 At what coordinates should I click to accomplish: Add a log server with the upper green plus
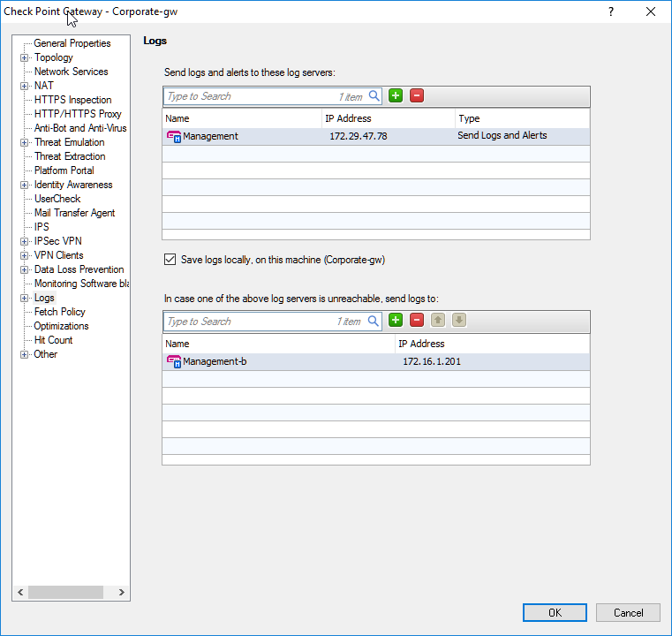point(396,95)
